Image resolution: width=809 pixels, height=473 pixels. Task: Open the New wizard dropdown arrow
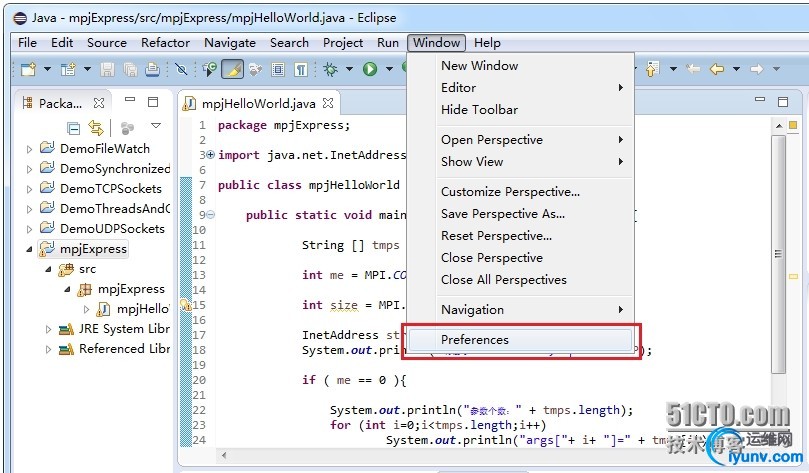pos(47,69)
